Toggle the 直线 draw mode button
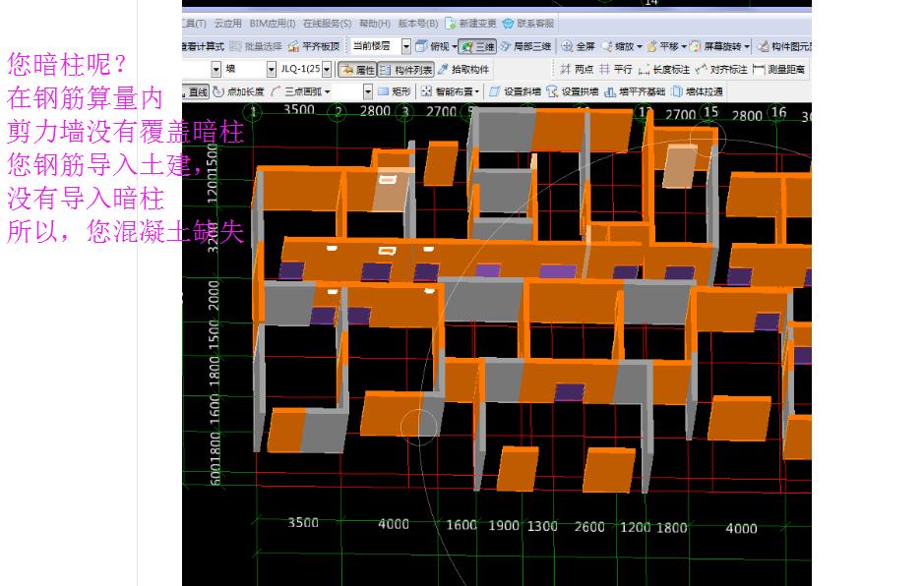Screen dimensions: 924x586 [x=196, y=91]
